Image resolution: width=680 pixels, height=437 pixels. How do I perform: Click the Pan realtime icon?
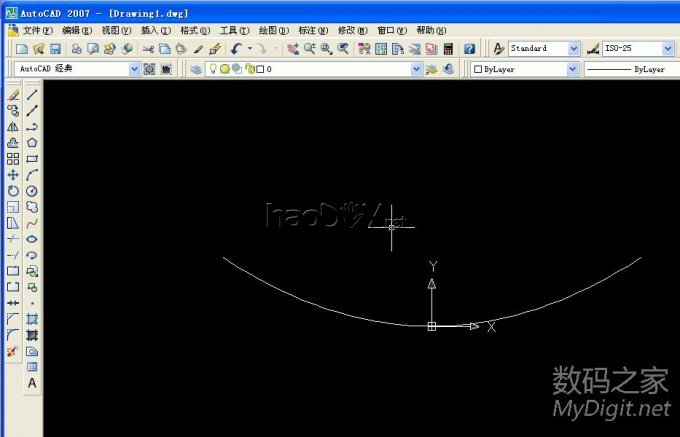click(293, 48)
